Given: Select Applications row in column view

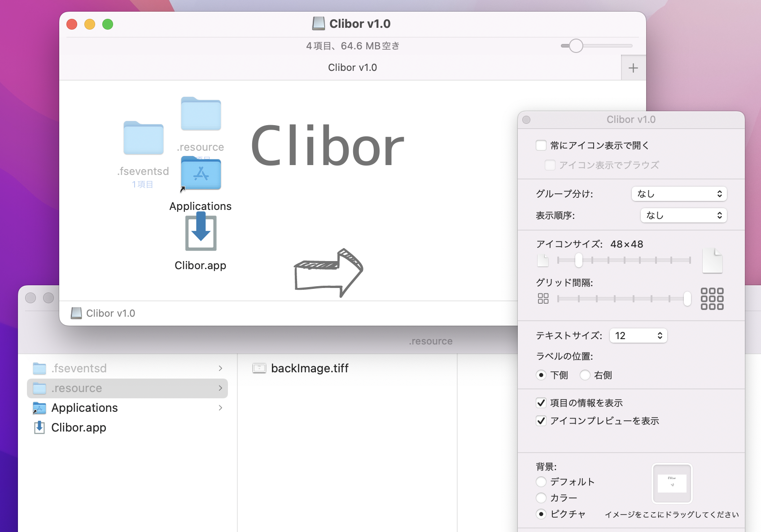Looking at the screenshot, I should pos(127,408).
